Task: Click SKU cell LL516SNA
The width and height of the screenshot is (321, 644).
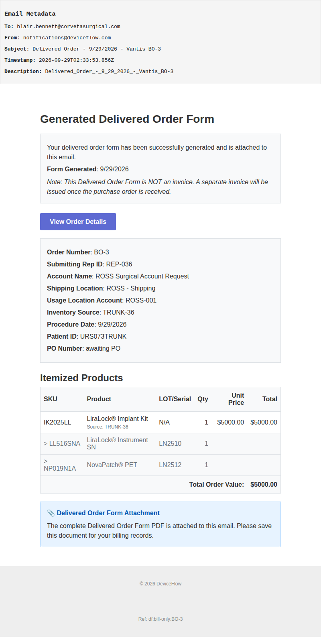Action: 62,443
